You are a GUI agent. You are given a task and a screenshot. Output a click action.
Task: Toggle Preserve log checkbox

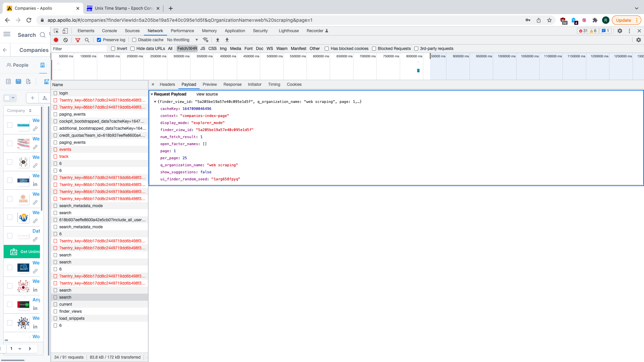(99, 40)
